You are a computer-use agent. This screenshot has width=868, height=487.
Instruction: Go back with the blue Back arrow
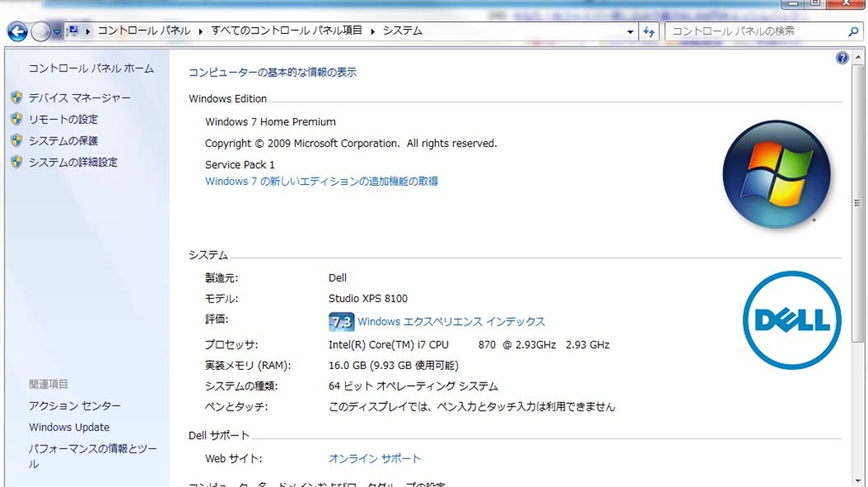tap(17, 31)
